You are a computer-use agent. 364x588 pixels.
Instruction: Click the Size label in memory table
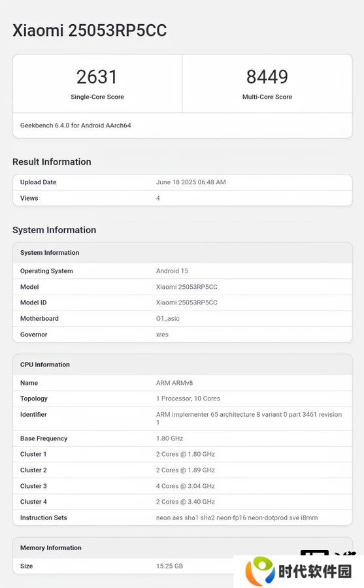pos(27,566)
